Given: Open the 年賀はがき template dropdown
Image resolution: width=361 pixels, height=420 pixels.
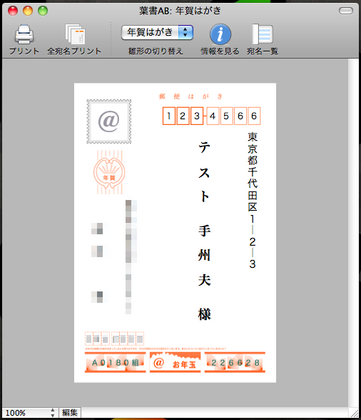Looking at the screenshot, I should click(x=157, y=32).
